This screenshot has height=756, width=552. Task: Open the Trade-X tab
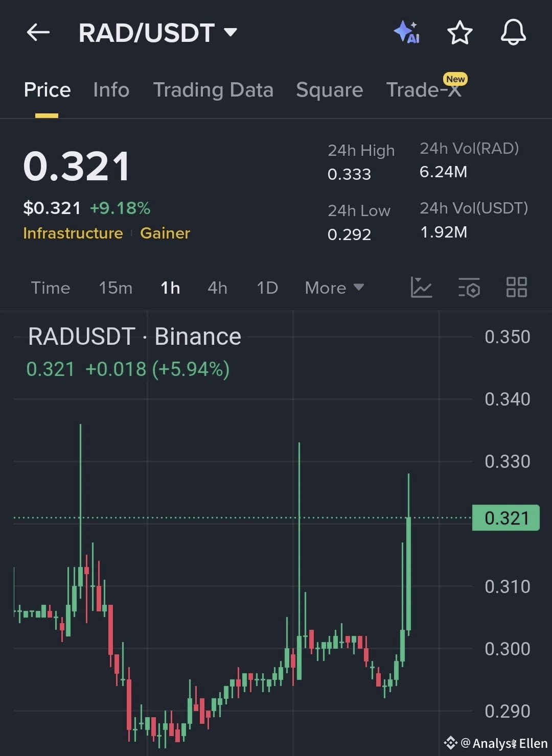tap(423, 90)
